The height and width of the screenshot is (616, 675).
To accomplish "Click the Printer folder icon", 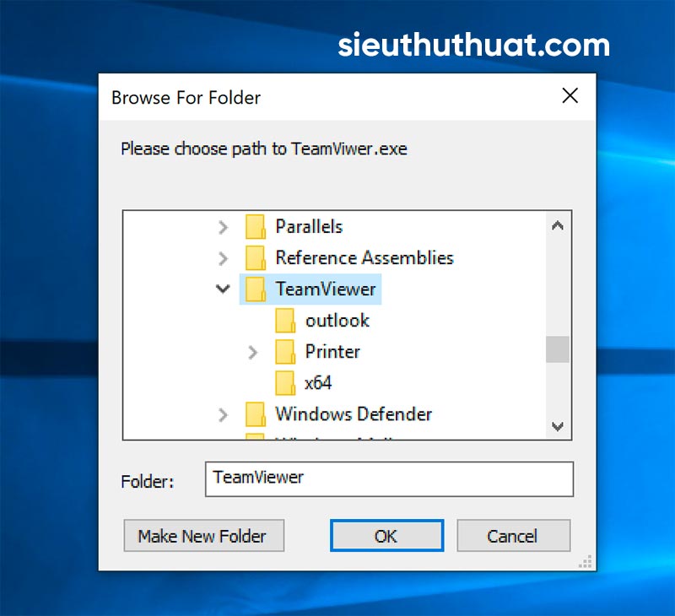I will (285, 352).
